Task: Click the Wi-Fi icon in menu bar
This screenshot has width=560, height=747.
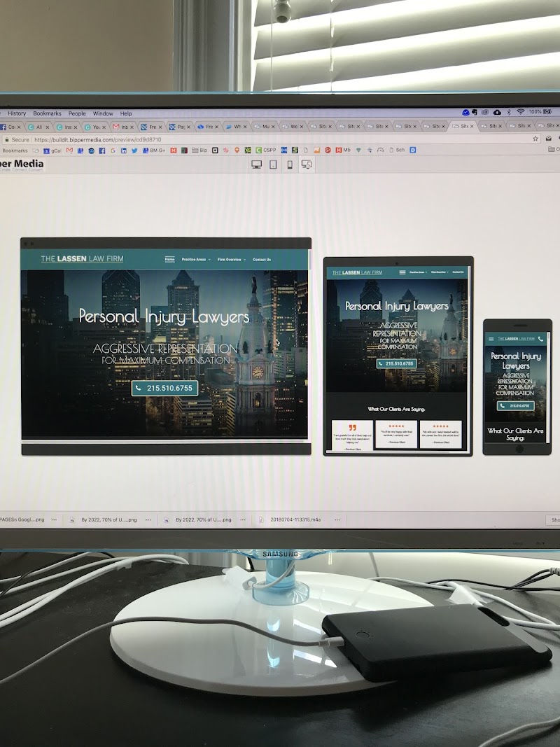Action: [x=520, y=112]
